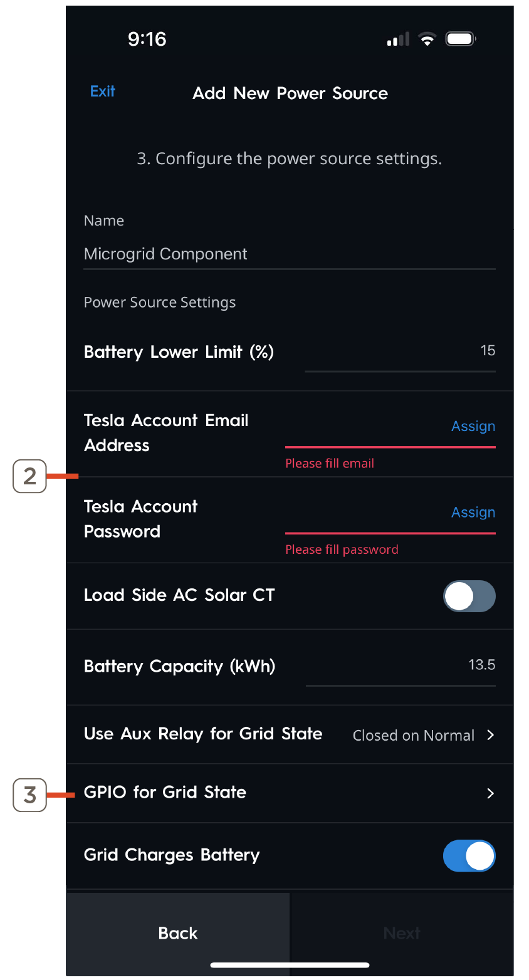This screenshot has width=529, height=980.
Task: Expand Use Aux Relay for Grid State chevron
Action: point(491,735)
